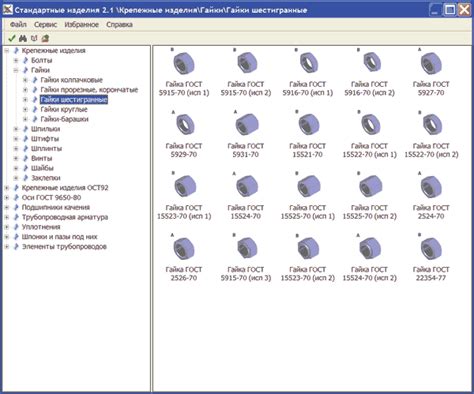Viewport: 474px width, 394px height.
Task: Expand the Шайбы tree node
Action: [x=16, y=168]
